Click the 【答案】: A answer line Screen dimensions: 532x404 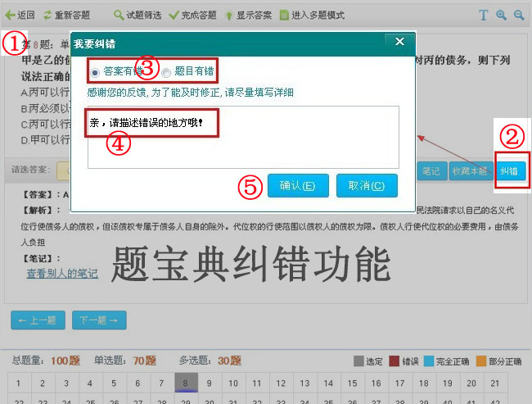pyautogui.click(x=46, y=195)
